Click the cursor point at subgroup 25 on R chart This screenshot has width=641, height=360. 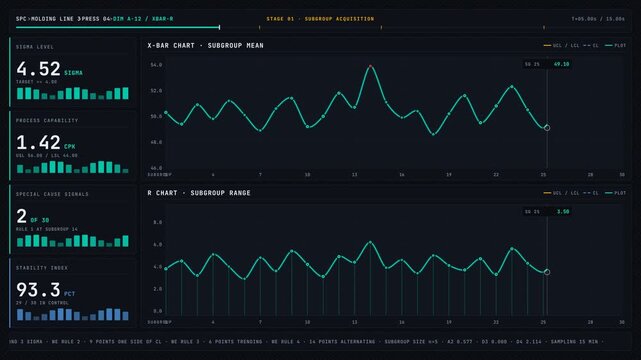[547, 272]
